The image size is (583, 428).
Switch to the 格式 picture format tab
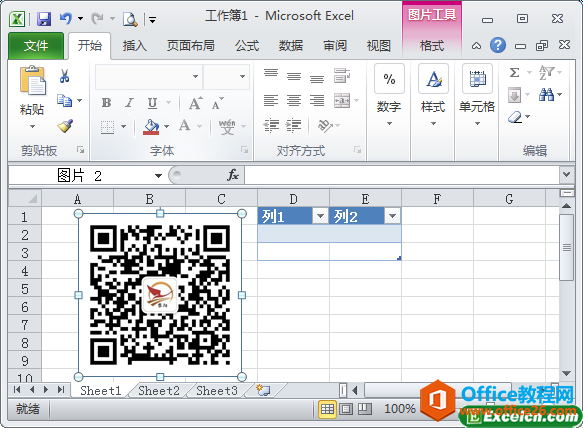[x=432, y=46]
